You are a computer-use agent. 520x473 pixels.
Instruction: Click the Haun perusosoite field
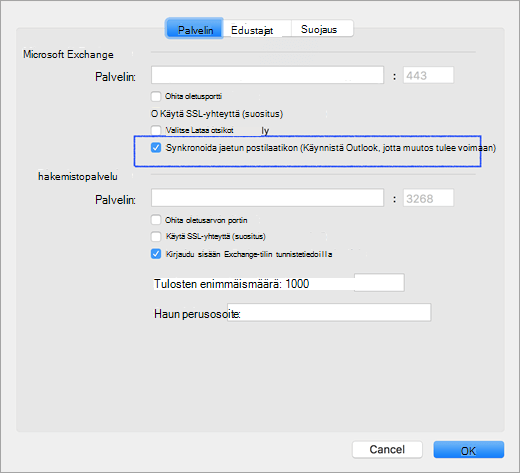[329, 312]
